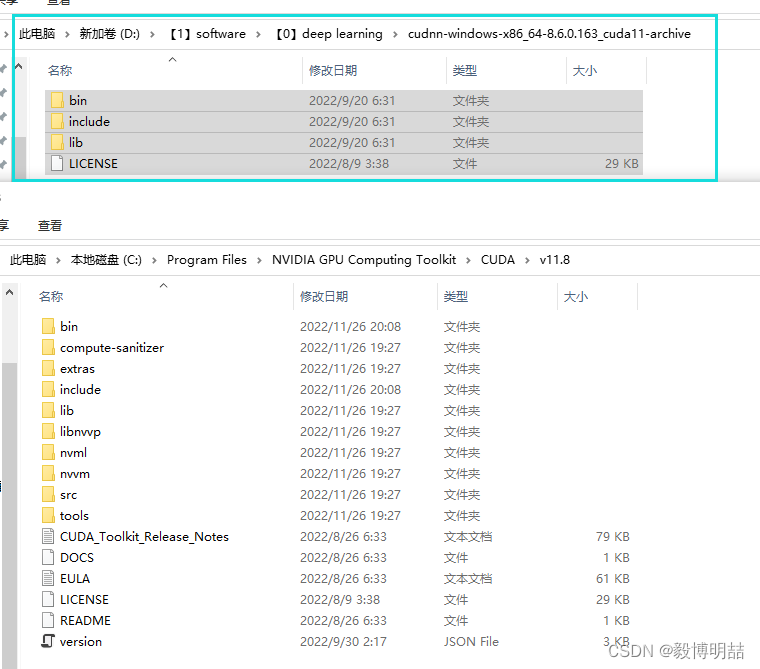Click the 61 KB size of EULA
The width and height of the screenshot is (760, 669).
coord(613,579)
